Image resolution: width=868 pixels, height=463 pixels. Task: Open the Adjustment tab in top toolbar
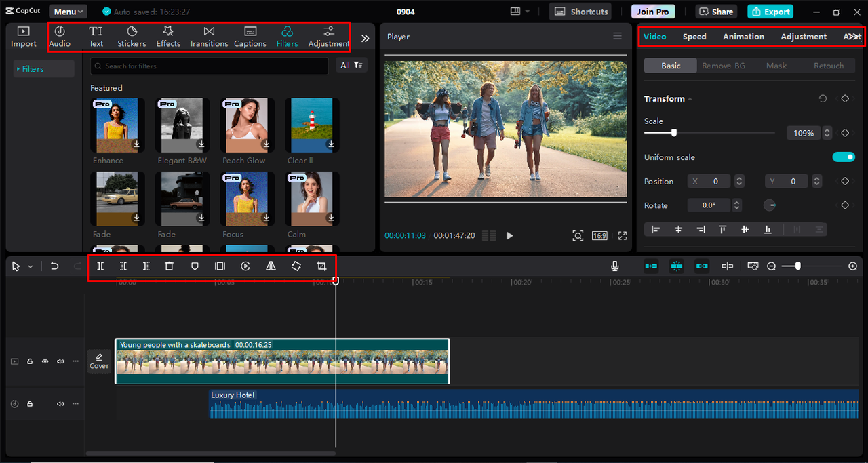pyautogui.click(x=329, y=37)
